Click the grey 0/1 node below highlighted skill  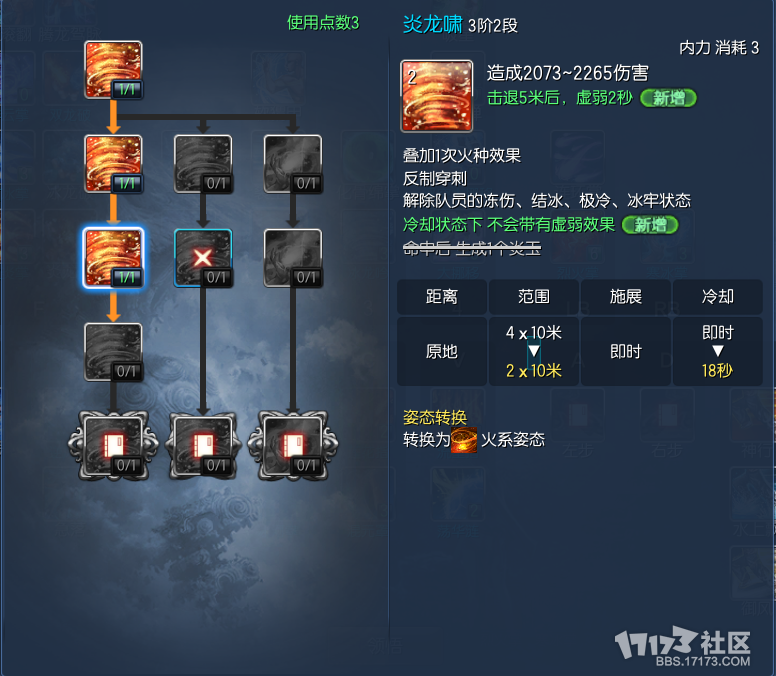(113, 352)
